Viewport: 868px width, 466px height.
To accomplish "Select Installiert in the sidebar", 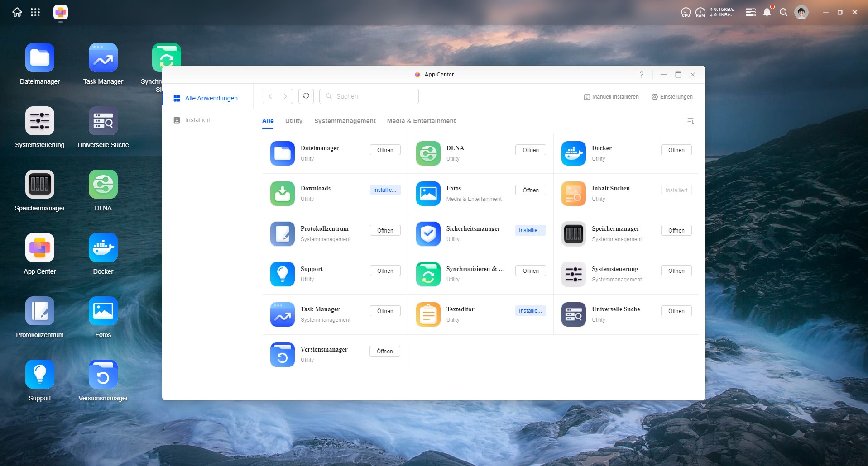I will pyautogui.click(x=198, y=120).
